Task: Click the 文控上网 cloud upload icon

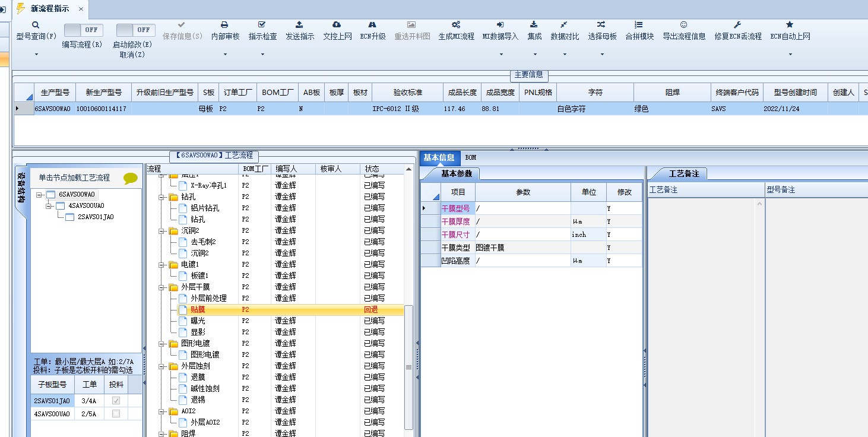Action: (337, 25)
